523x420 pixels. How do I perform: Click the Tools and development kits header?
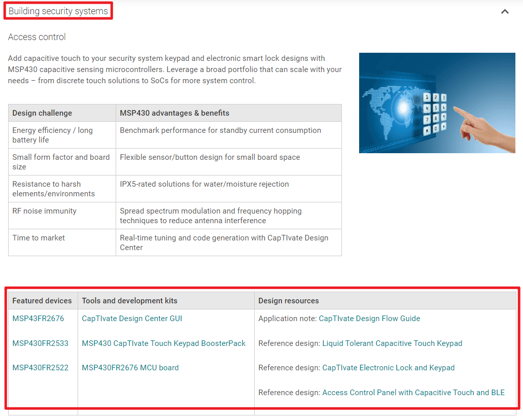pyautogui.click(x=129, y=301)
